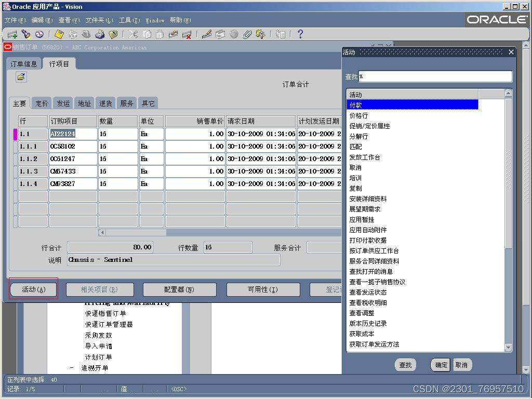Select 应用暂挂 in the activity list

pyautogui.click(x=362, y=220)
